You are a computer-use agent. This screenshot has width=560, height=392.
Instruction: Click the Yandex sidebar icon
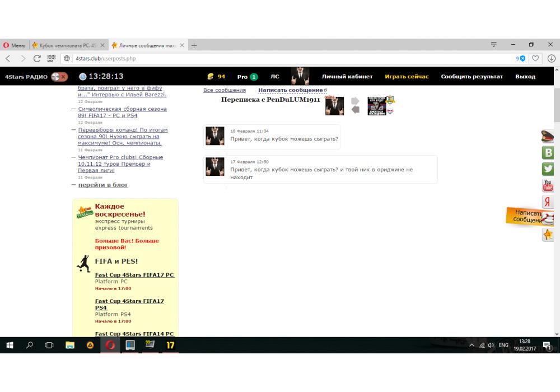[x=548, y=202]
